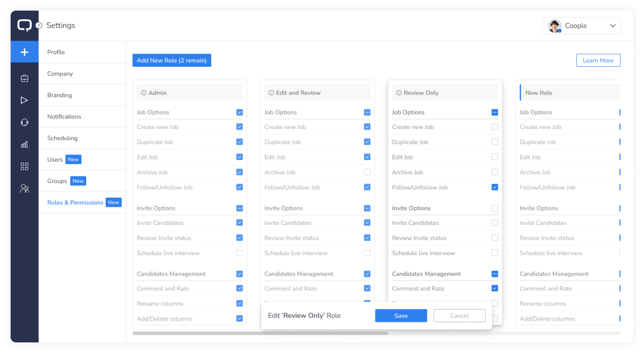
Task: Expand the sidebar with the arrow toggle
Action: [x=39, y=25]
